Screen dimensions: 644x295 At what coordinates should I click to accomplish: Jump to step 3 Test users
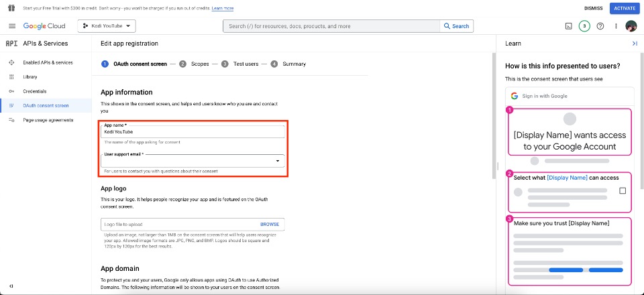pos(240,64)
